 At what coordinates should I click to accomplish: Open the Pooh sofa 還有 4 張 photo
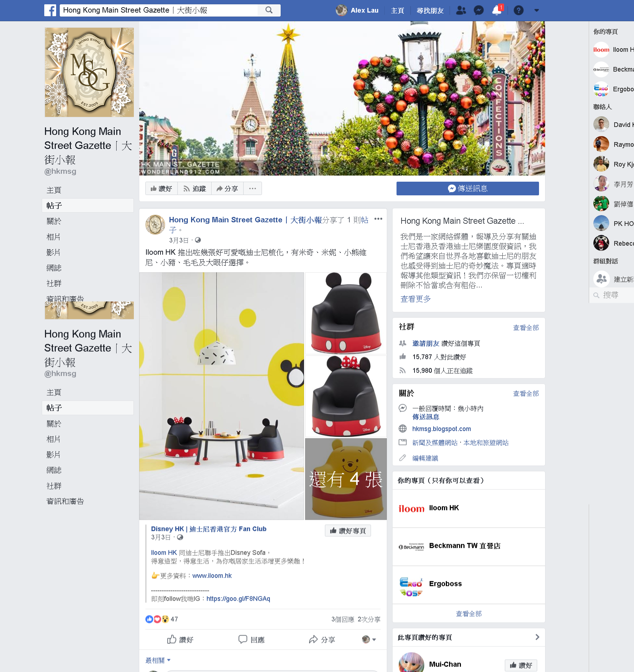click(x=346, y=479)
